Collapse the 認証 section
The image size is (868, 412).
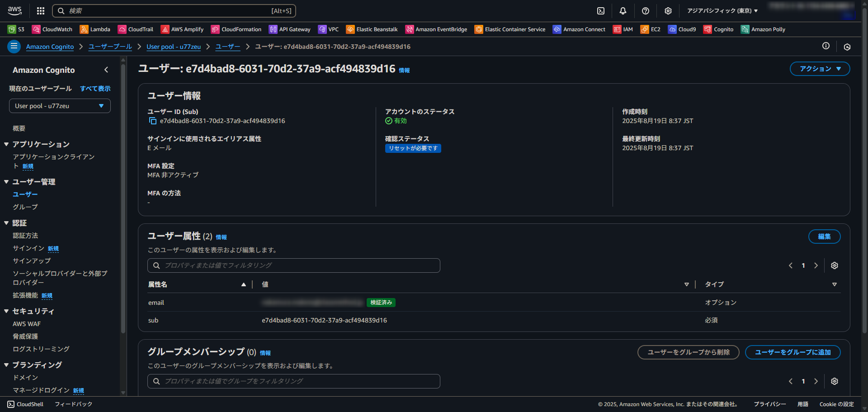pos(6,223)
